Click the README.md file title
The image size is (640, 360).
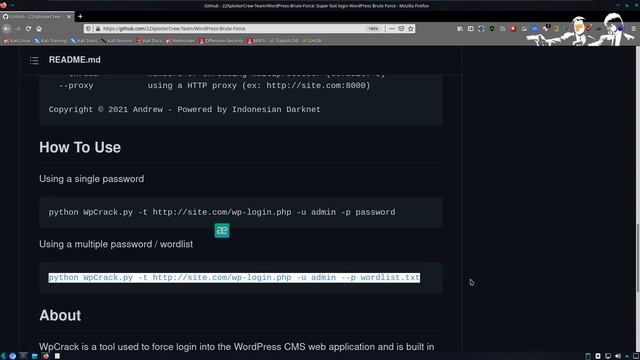pyautogui.click(x=75, y=60)
